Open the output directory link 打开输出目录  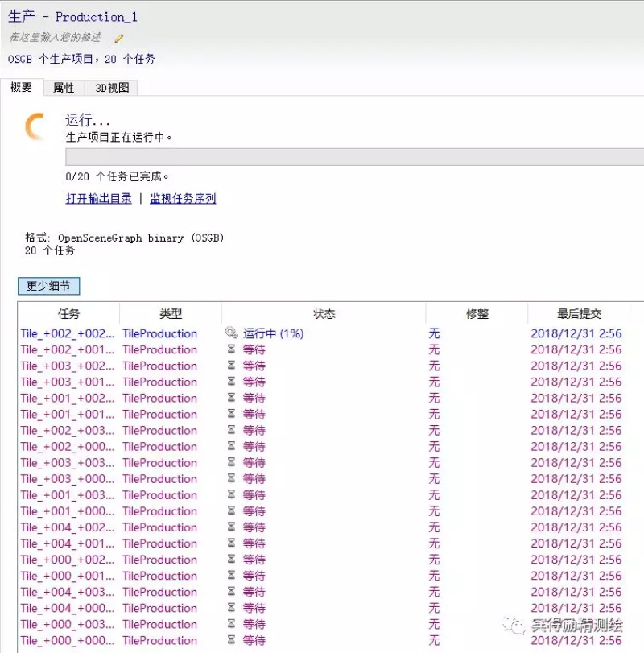coord(98,198)
